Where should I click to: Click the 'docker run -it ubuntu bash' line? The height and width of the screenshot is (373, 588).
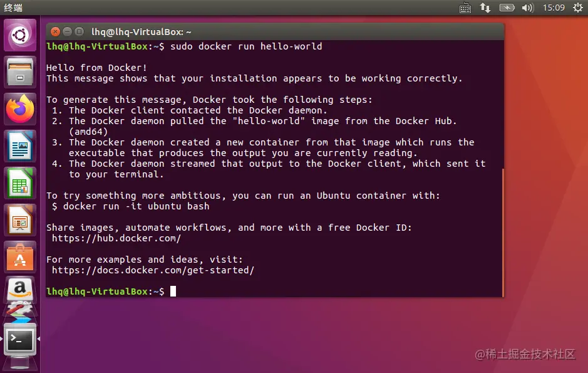pyautogui.click(x=136, y=206)
